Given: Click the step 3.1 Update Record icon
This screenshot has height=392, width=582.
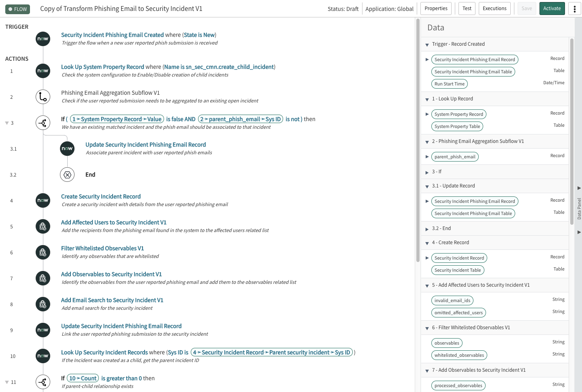Looking at the screenshot, I should (67, 149).
